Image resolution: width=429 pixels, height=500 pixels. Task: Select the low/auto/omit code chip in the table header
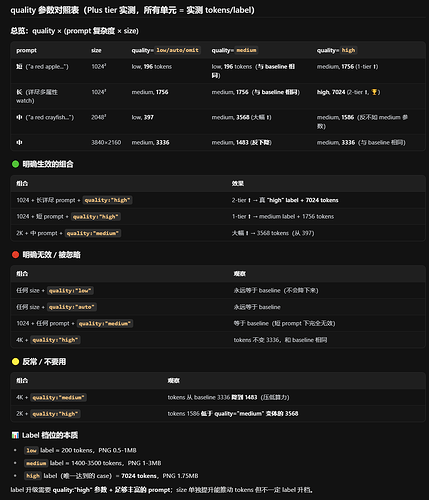tap(177, 50)
